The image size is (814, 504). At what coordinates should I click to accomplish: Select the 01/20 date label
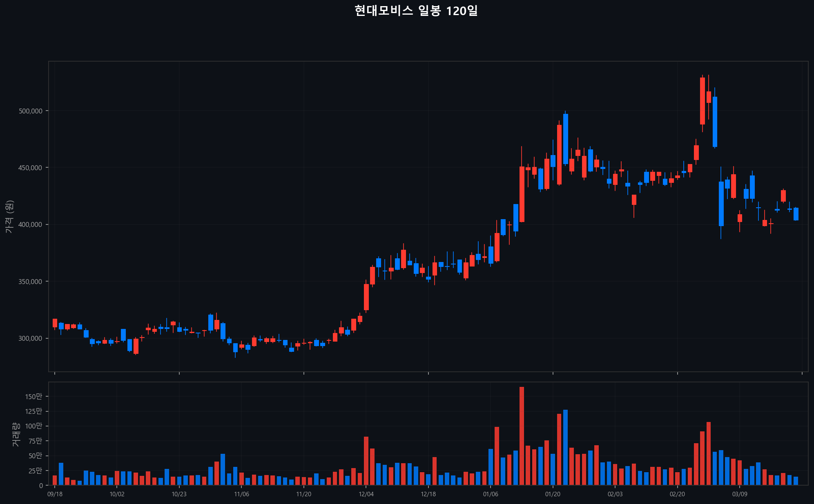(x=553, y=494)
